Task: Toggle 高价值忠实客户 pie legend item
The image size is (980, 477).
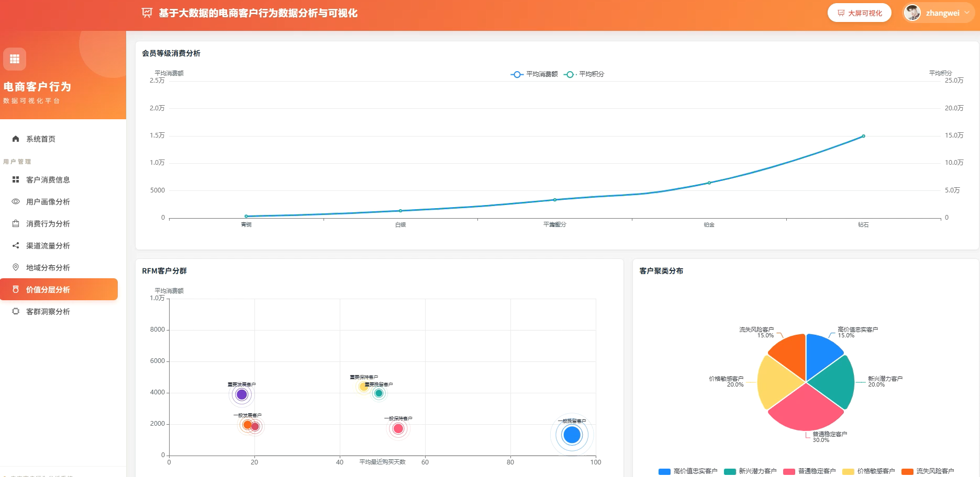Action: coord(688,471)
